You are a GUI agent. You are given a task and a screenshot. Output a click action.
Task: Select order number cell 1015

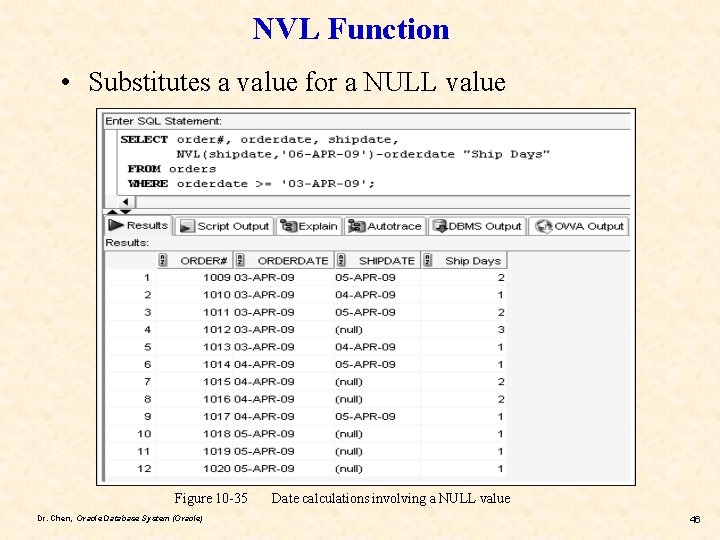point(216,382)
